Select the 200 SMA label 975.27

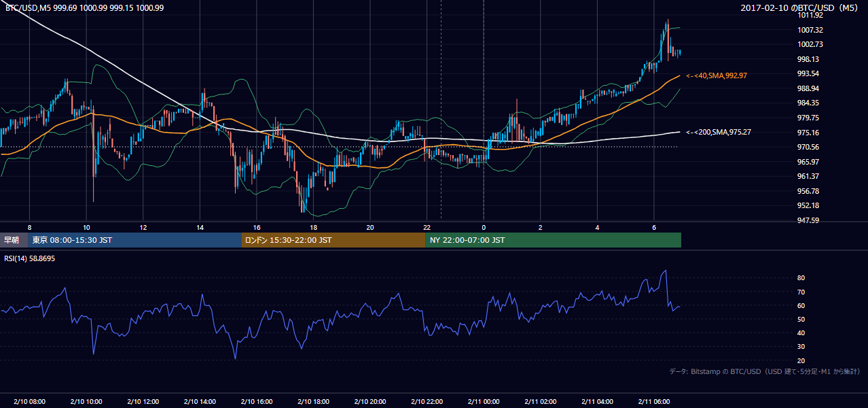point(719,132)
